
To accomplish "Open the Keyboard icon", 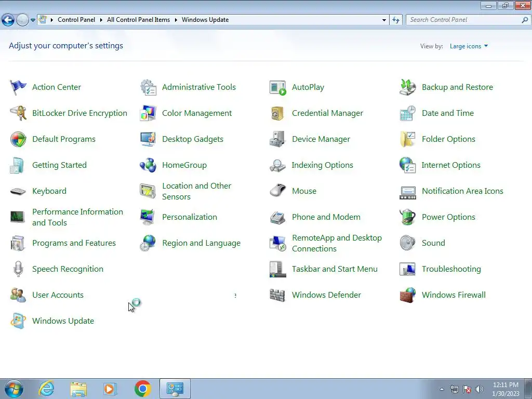I will tap(18, 191).
